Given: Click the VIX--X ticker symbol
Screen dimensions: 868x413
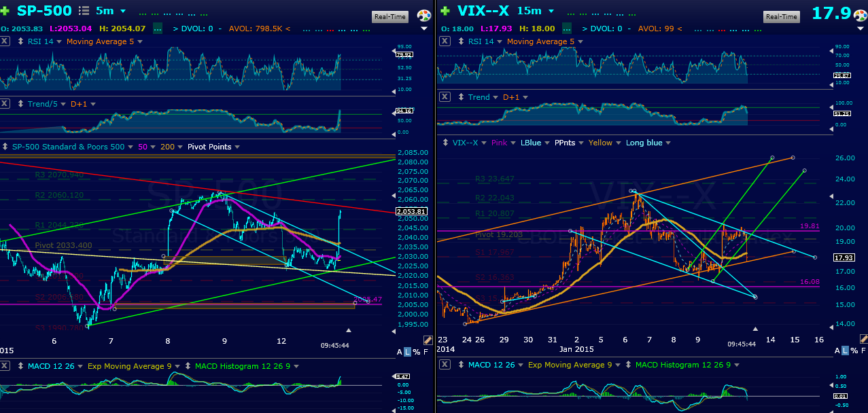Looking at the screenshot, I should (483, 11).
